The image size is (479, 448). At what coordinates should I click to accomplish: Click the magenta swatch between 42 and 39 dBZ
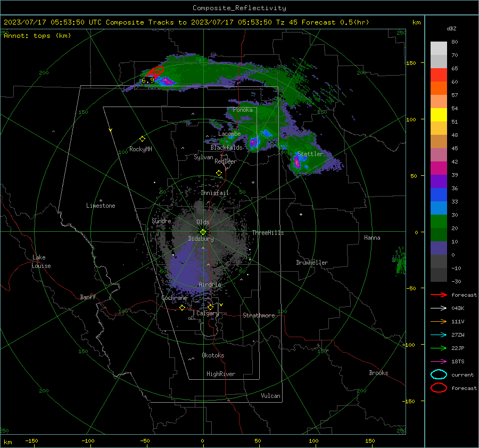point(439,168)
